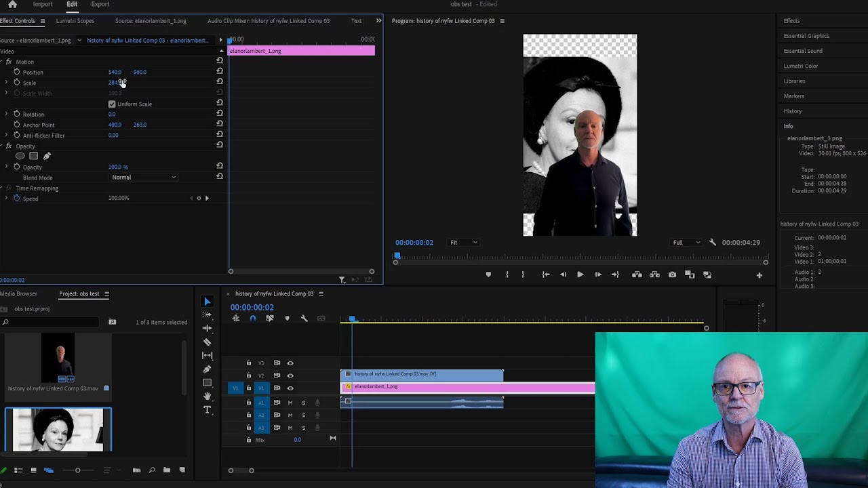The height and width of the screenshot is (488, 868).
Task: Open Program monitor wrench settings
Action: (x=712, y=242)
